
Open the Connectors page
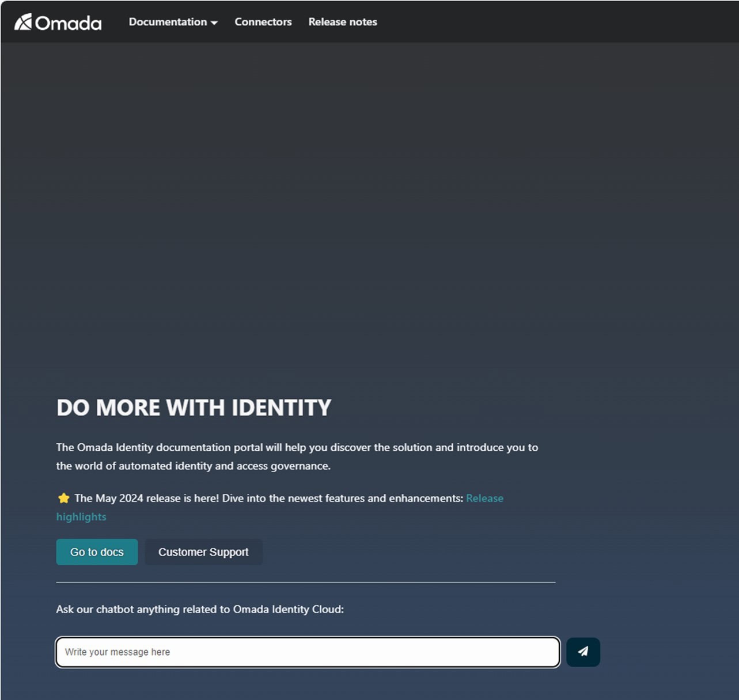click(x=263, y=22)
